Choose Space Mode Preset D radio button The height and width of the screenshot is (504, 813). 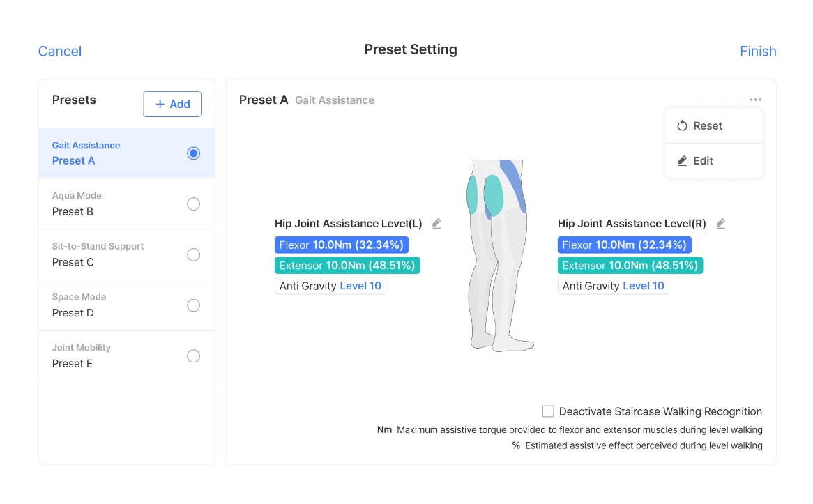click(194, 306)
